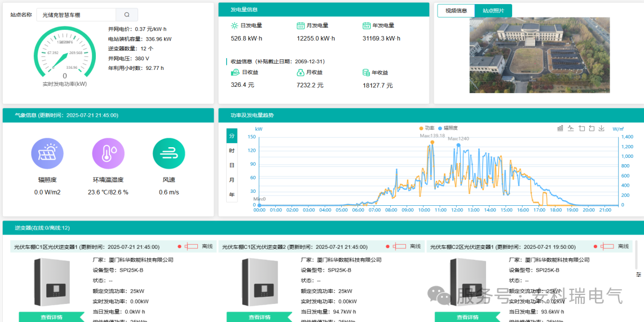Click the station search magnifier button
This screenshot has height=322, width=644.
[x=127, y=15]
